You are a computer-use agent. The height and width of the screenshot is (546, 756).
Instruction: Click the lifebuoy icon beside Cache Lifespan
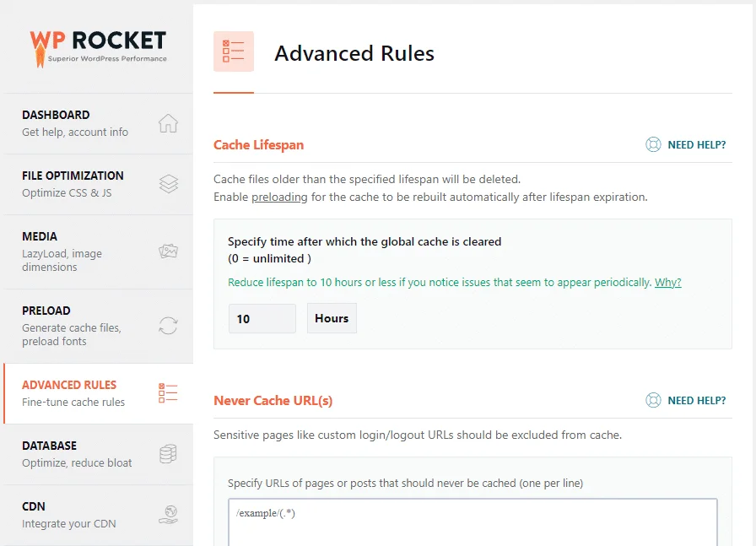[x=653, y=144]
